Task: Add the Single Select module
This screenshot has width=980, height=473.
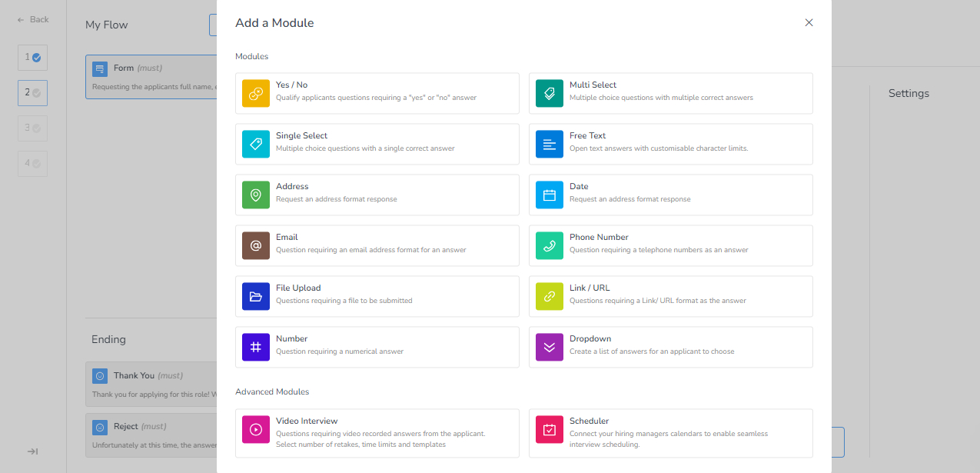Action: point(377,144)
